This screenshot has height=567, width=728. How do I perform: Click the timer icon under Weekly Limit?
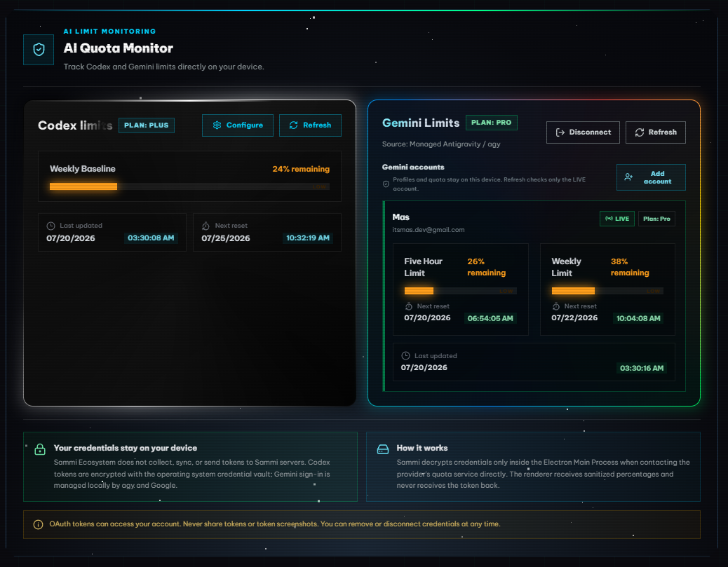555,306
